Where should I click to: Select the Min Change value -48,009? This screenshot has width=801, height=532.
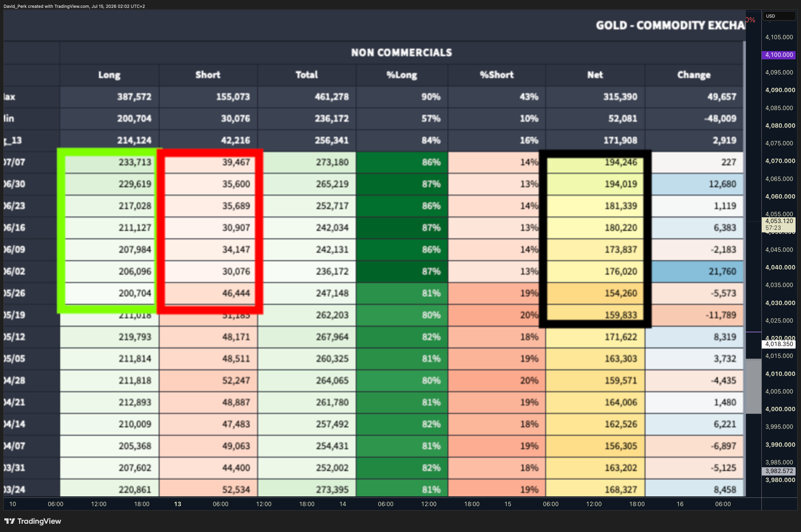coord(720,119)
